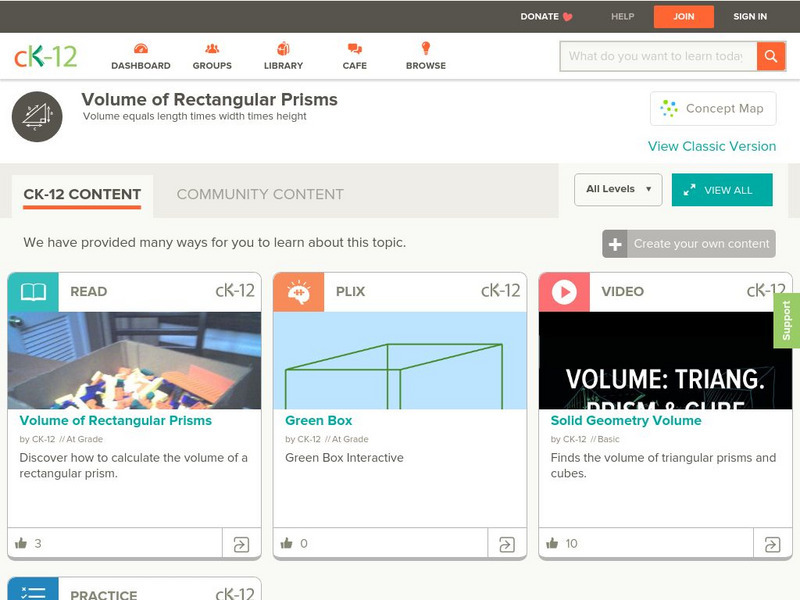Click View Classic Version link
Image resolution: width=800 pixels, height=600 pixels.
[x=712, y=146]
